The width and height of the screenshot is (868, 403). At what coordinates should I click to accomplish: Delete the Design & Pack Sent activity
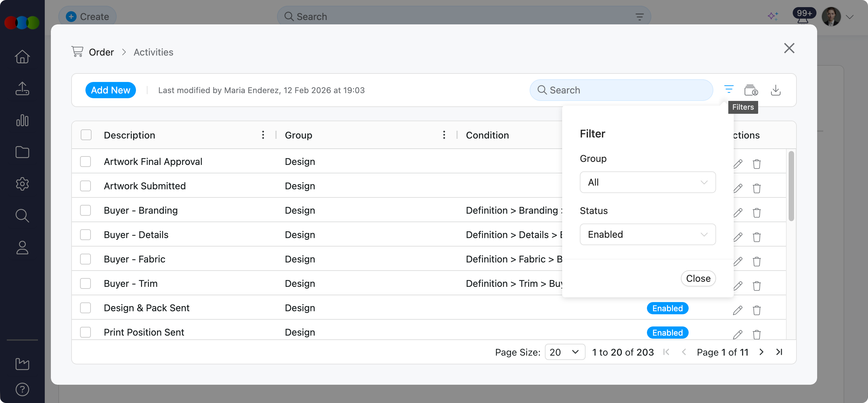pos(757,310)
